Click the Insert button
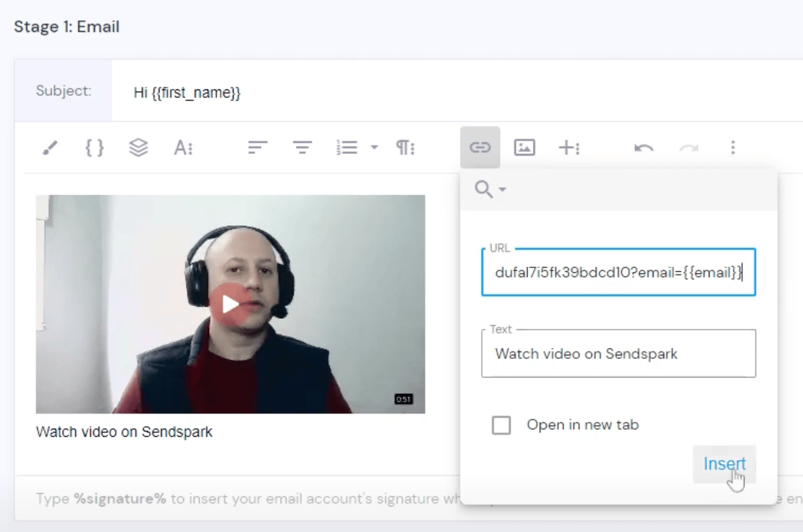This screenshot has width=803, height=532. tap(724, 464)
